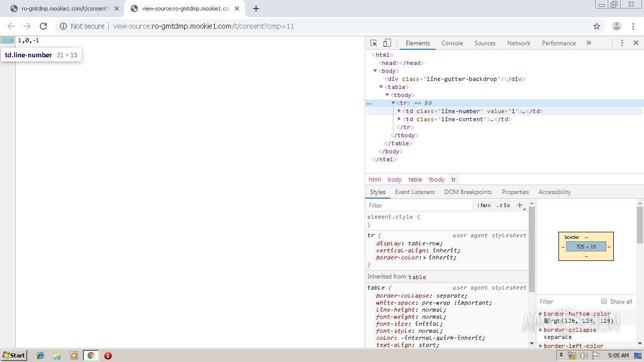The height and width of the screenshot is (362, 644).
Task: Open a new browser tab
Action: [256, 9]
